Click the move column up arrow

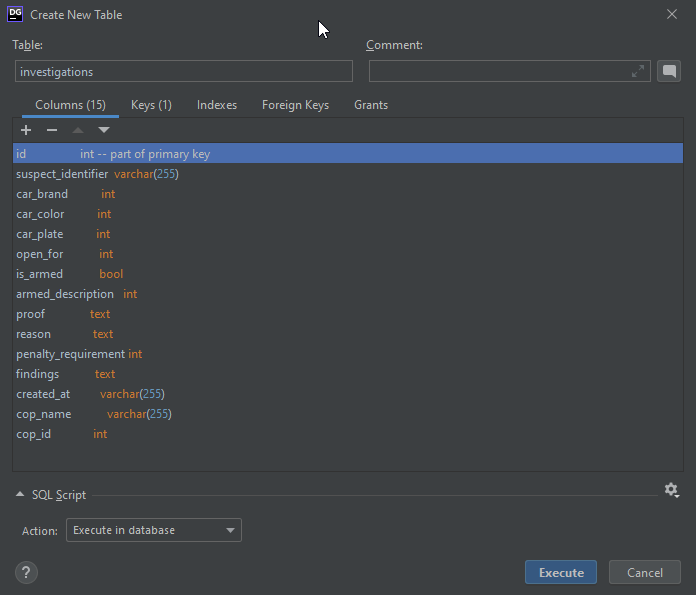(x=78, y=130)
